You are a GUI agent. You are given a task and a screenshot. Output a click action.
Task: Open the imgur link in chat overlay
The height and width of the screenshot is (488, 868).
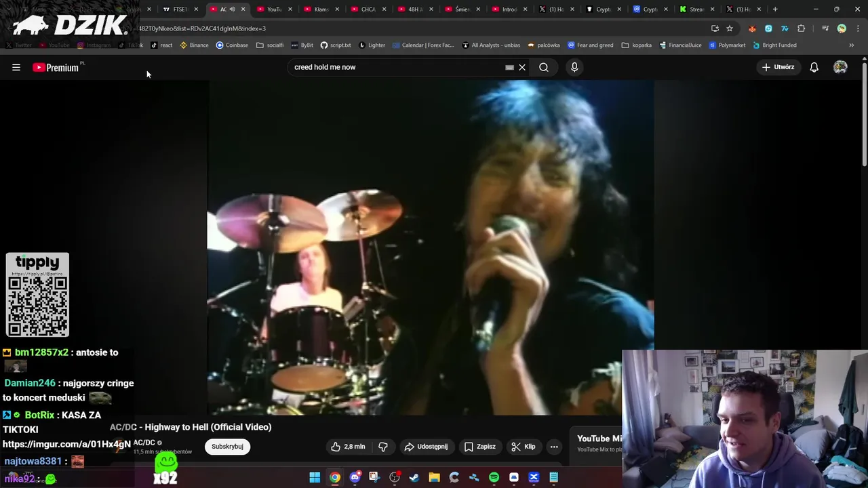pos(66,445)
